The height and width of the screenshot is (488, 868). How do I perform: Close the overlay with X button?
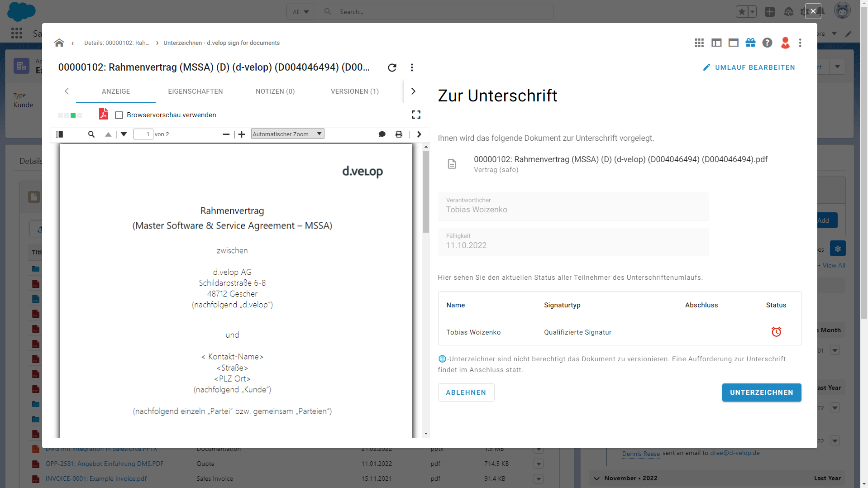tap(813, 11)
